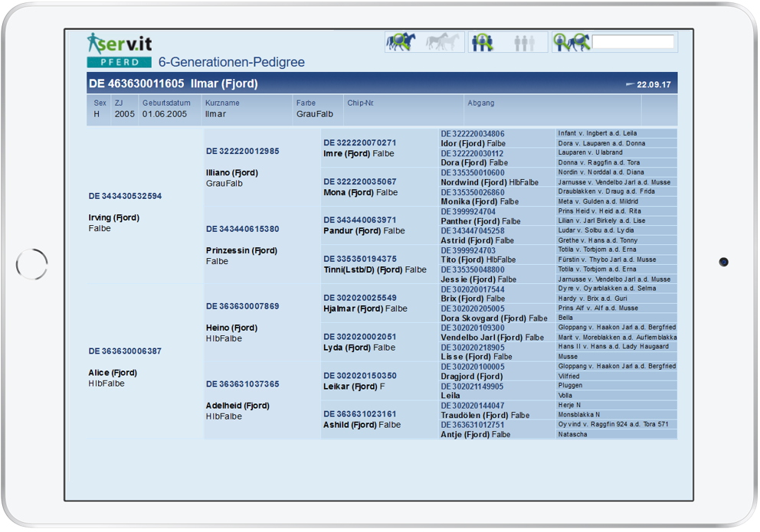
Task: Open ID DE 335350048800 for Jessie
Action: [473, 269]
